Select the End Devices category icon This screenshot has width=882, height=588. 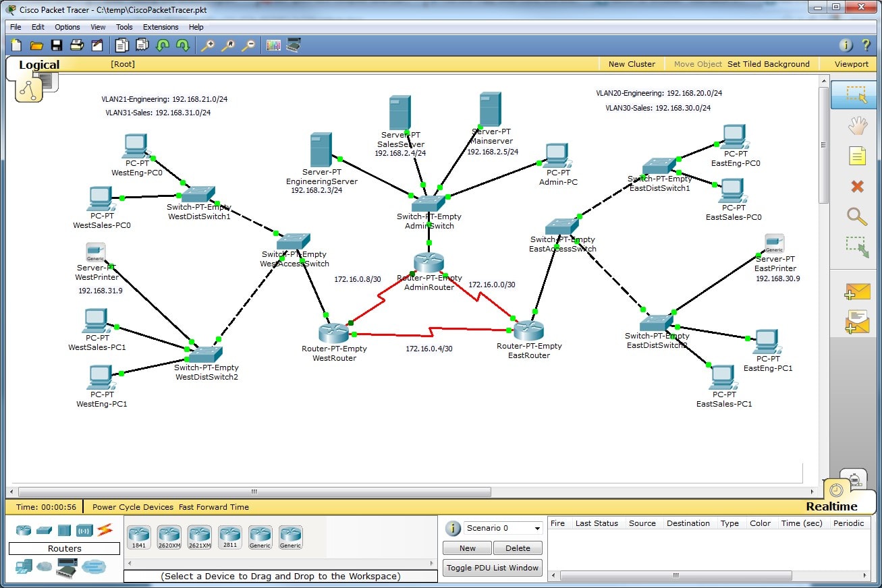24,566
